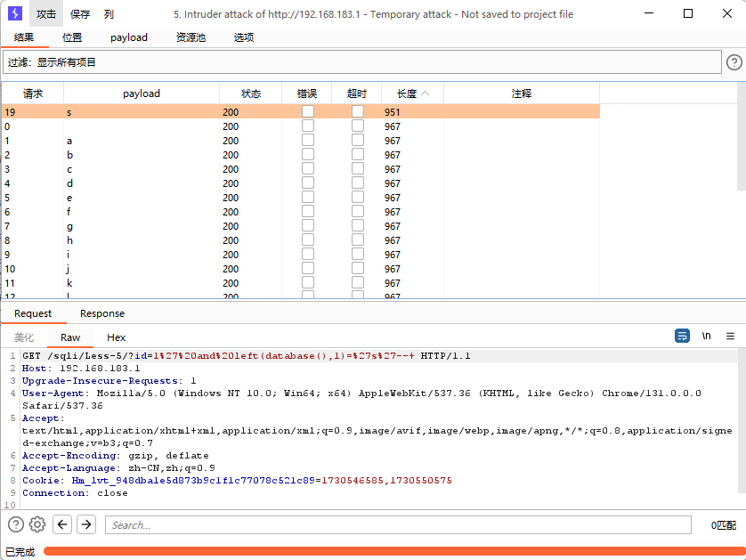
Task: Open the filter help question mark icon
Action: (x=734, y=62)
